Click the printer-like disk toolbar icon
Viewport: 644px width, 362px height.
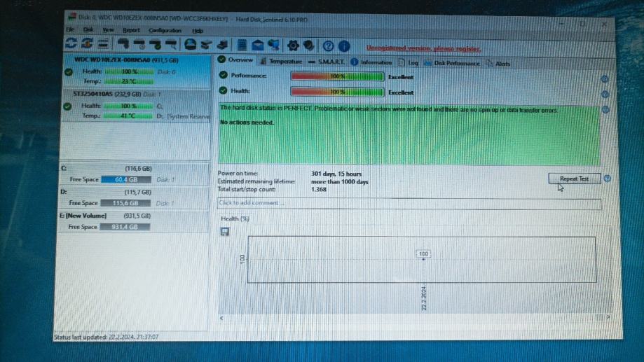pos(222,45)
